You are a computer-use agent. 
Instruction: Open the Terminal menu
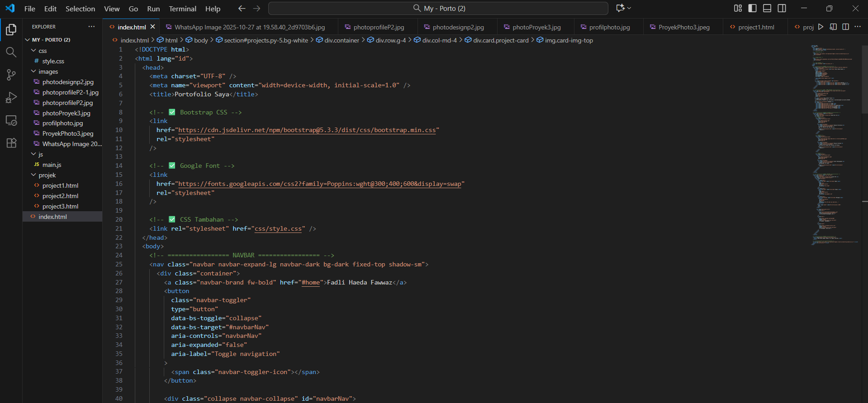182,9
